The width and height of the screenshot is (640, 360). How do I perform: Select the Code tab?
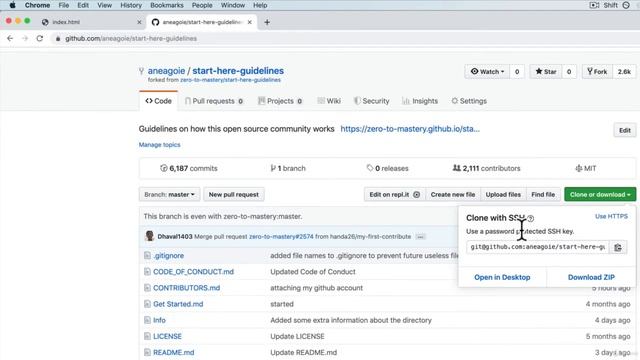pyautogui.click(x=158, y=101)
